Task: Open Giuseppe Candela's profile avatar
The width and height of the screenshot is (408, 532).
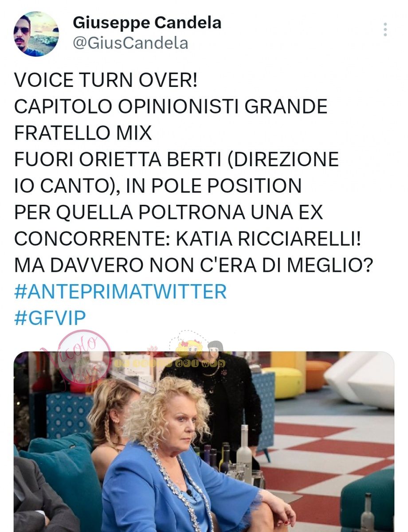Action: point(36,34)
